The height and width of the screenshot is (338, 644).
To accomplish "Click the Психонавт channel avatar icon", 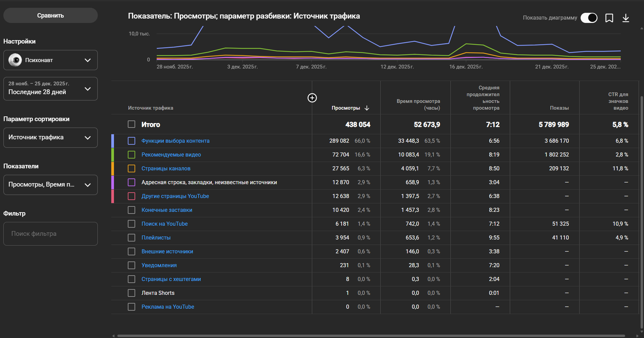I will (15, 60).
